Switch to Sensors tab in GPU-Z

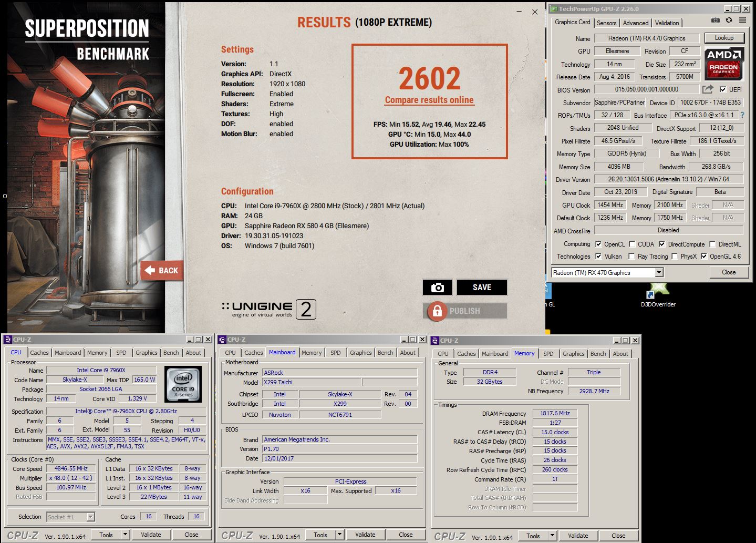pyautogui.click(x=606, y=23)
